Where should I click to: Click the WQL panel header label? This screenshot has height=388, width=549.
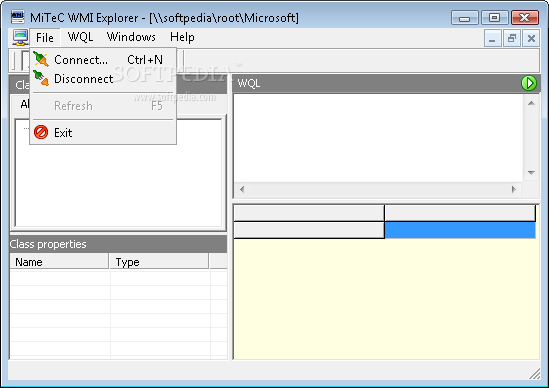tap(249, 83)
